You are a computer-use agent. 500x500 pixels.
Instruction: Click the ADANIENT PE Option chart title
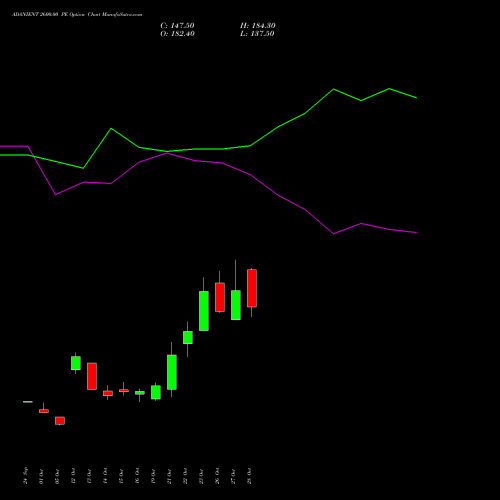[77, 15]
